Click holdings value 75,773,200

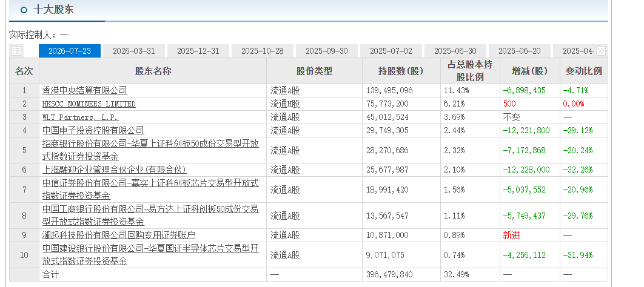coord(387,104)
